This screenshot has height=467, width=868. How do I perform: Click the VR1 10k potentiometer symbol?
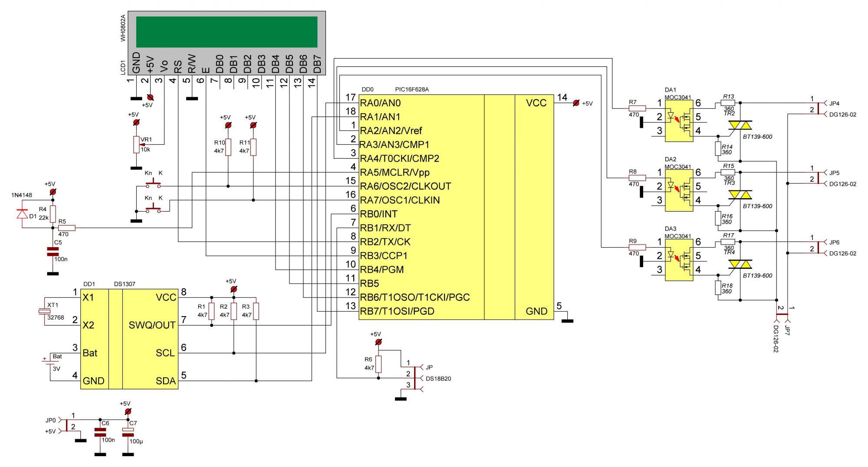pyautogui.click(x=136, y=144)
